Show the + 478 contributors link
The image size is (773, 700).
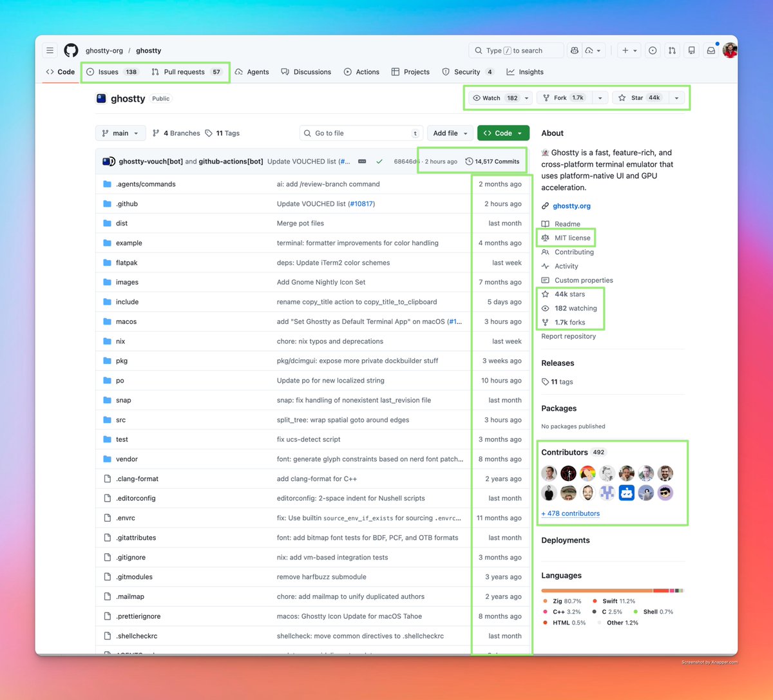[570, 513]
